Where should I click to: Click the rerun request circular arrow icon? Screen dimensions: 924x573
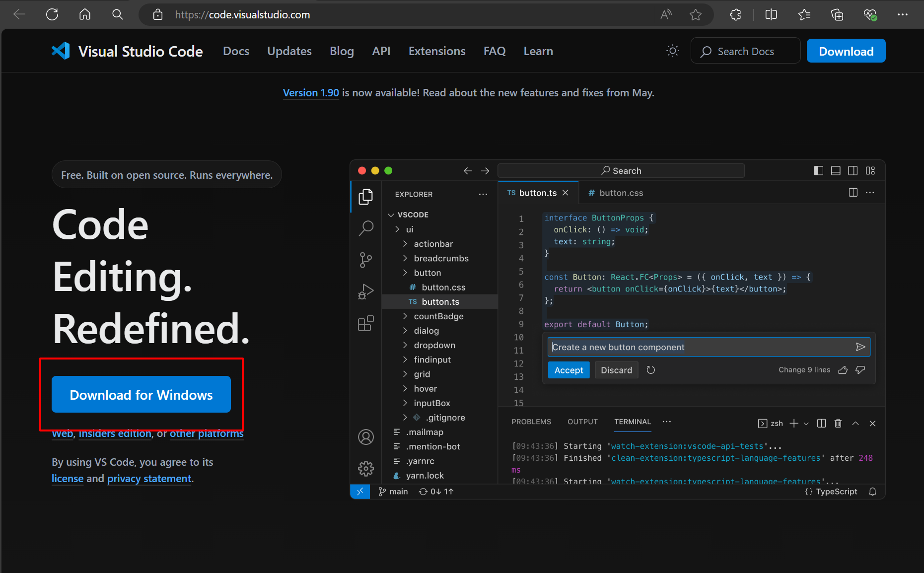click(x=651, y=370)
